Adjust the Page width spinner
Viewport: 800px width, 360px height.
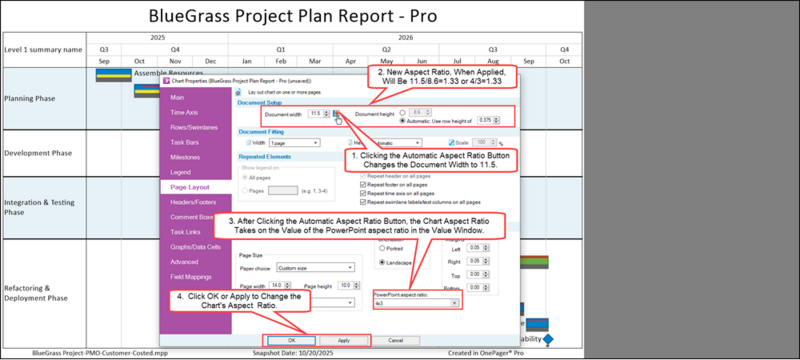(x=287, y=287)
